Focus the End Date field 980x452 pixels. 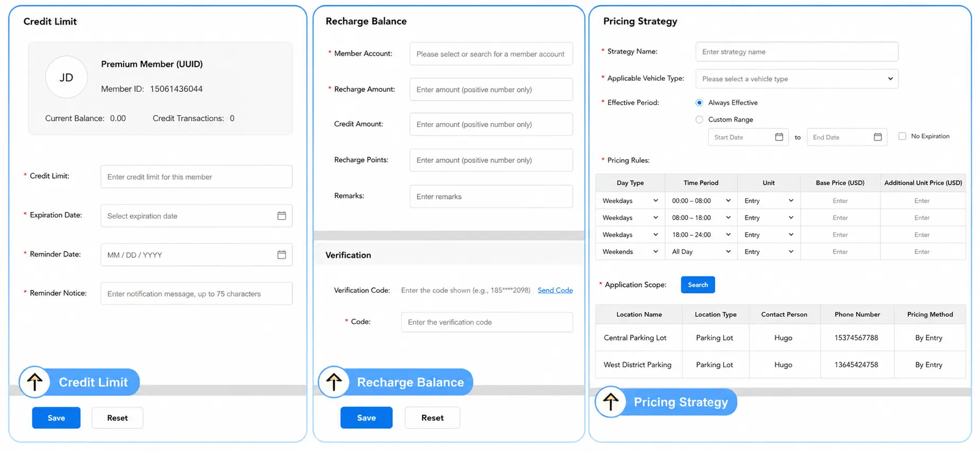click(847, 137)
